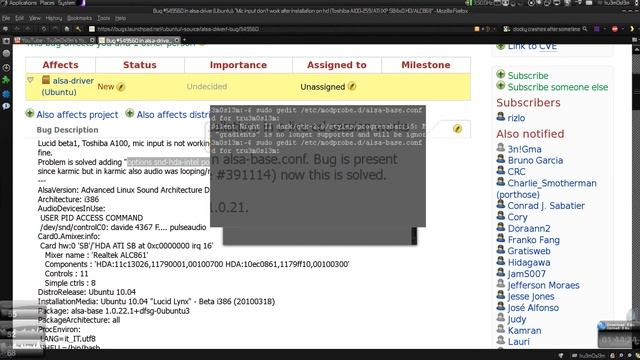
Task: Click the Milestone column header
Action: (x=426, y=65)
